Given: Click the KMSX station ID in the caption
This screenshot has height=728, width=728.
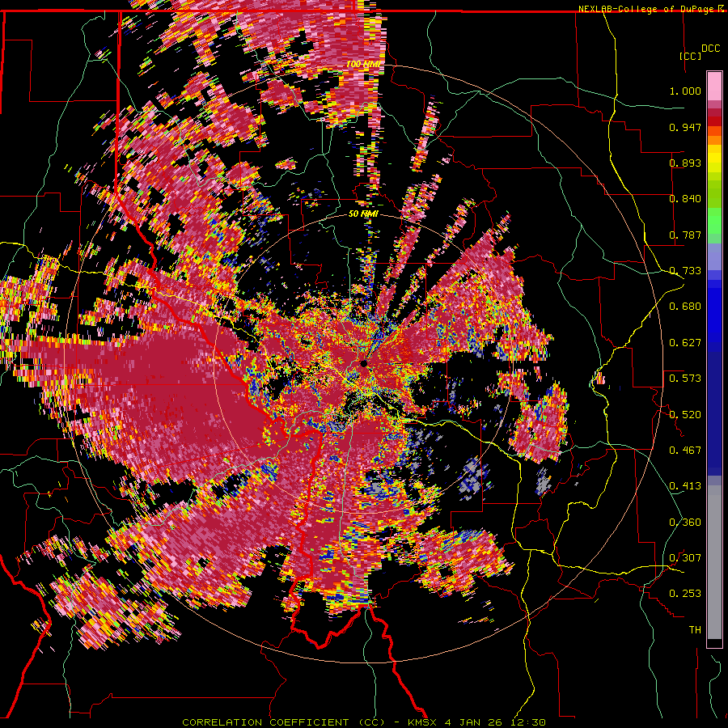Looking at the screenshot, I should (x=422, y=722).
